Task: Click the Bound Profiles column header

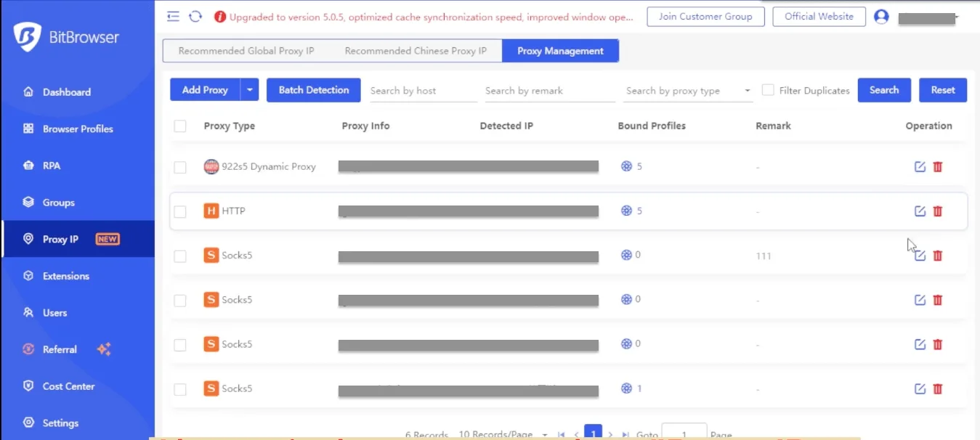Action: [x=652, y=126]
